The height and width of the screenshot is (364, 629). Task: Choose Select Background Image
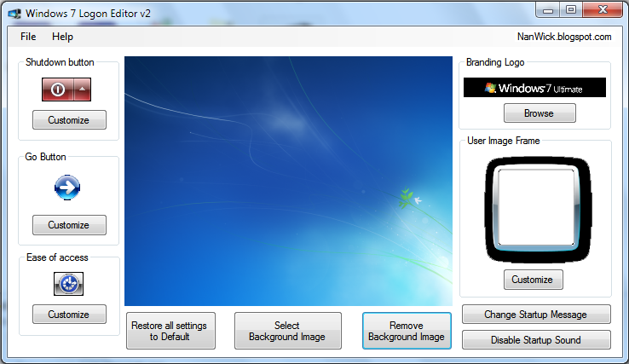coord(287,331)
